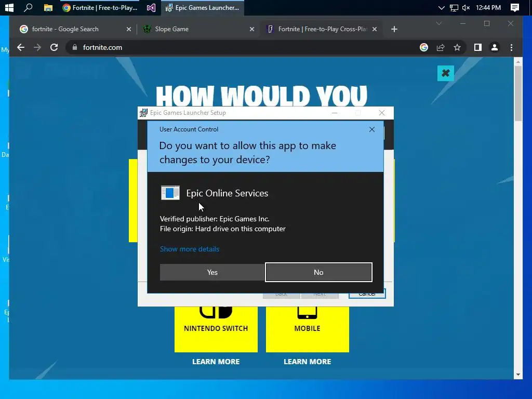Show hidden system tray icons
532x399 pixels.
[x=441, y=7]
